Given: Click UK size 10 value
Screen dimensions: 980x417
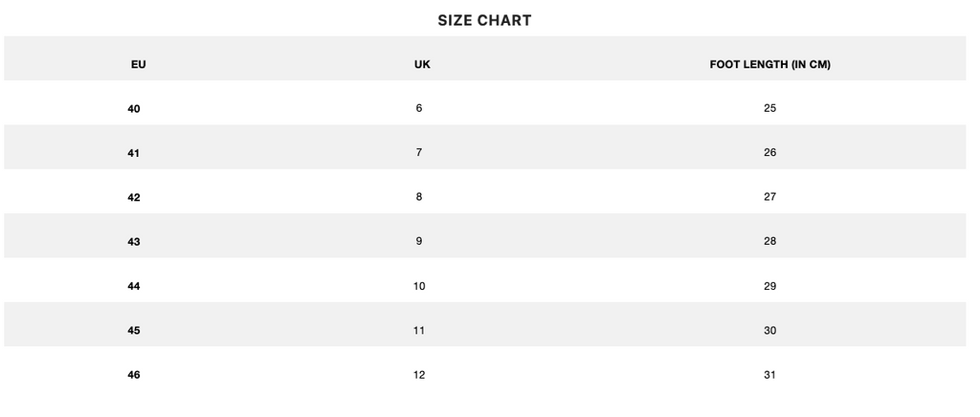Looking at the screenshot, I should pos(419,286).
